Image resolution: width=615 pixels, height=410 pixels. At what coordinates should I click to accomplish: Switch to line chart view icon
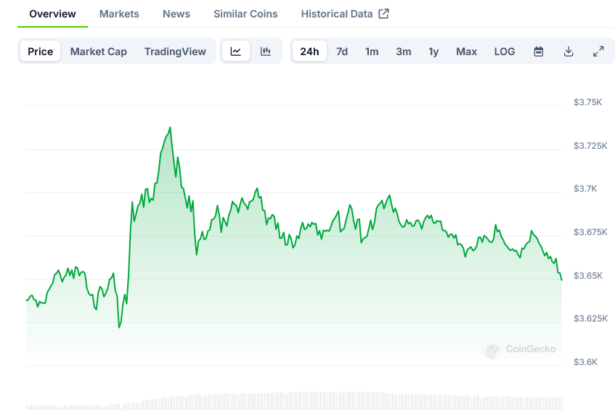(235, 51)
